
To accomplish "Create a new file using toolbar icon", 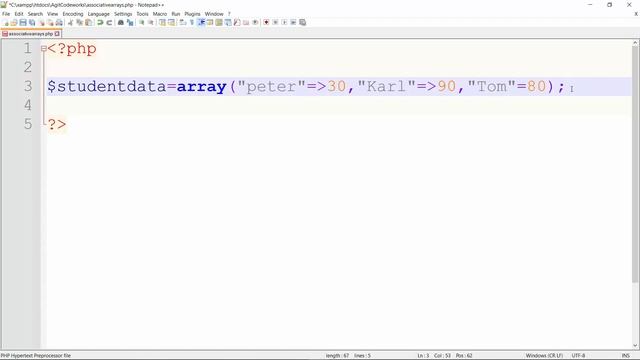I will click(5, 22).
